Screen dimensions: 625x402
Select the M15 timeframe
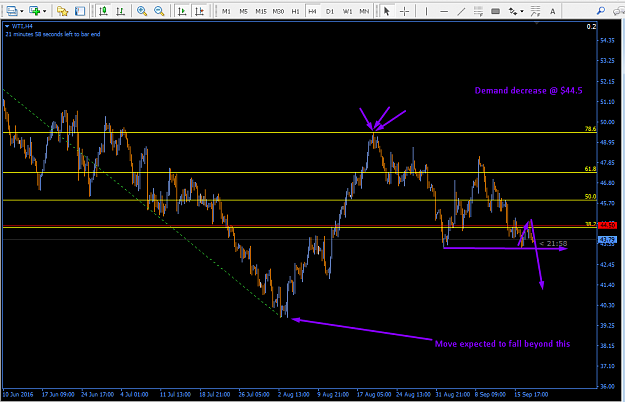[x=261, y=12]
